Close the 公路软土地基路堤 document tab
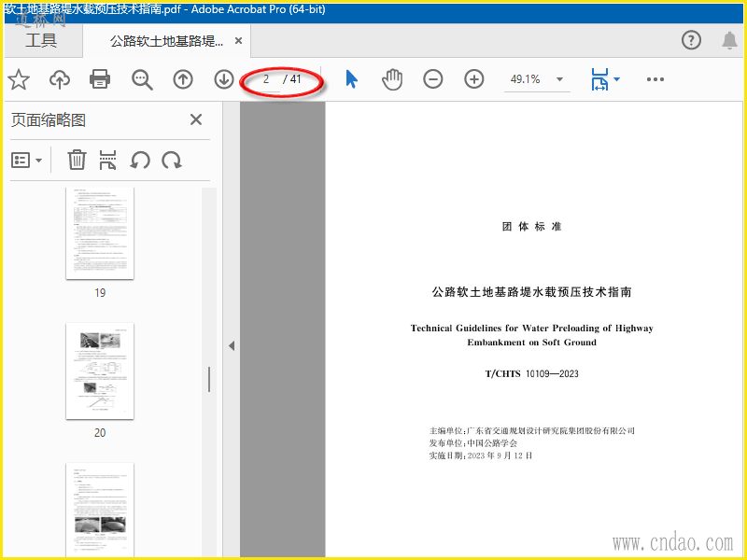747x560 pixels. click(239, 41)
